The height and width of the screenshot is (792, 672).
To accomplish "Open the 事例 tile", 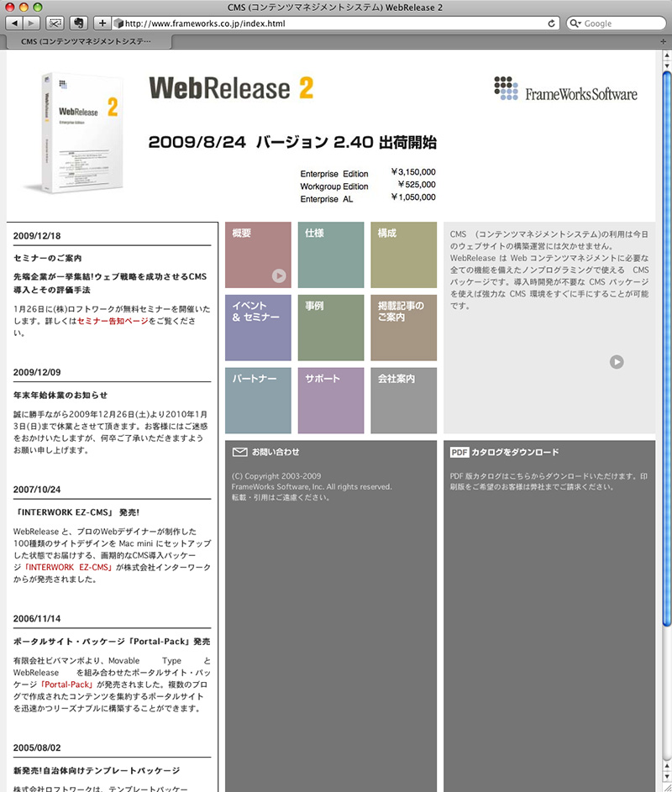I will point(331,328).
